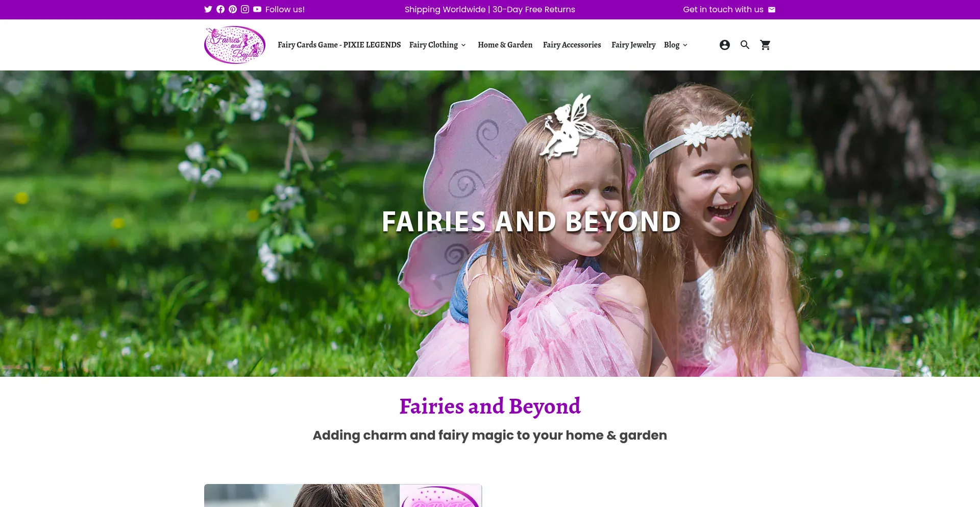The width and height of the screenshot is (980, 507).
Task: Click the white fairy silhouette on hero image
Action: [x=568, y=126]
